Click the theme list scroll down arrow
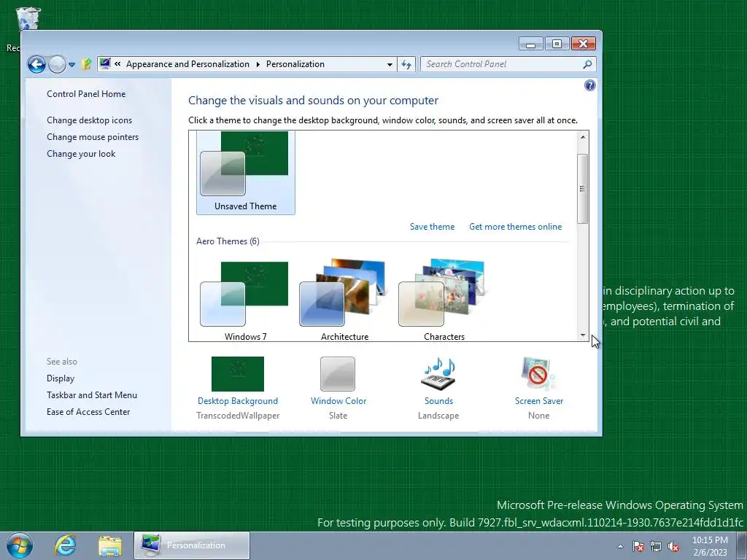Image resolution: width=747 pixels, height=560 pixels. (x=583, y=335)
